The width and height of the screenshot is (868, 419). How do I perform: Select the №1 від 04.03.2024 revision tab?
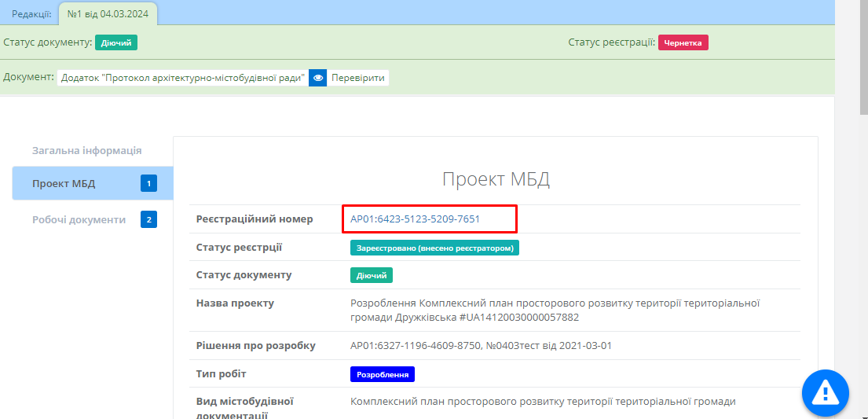click(x=108, y=13)
